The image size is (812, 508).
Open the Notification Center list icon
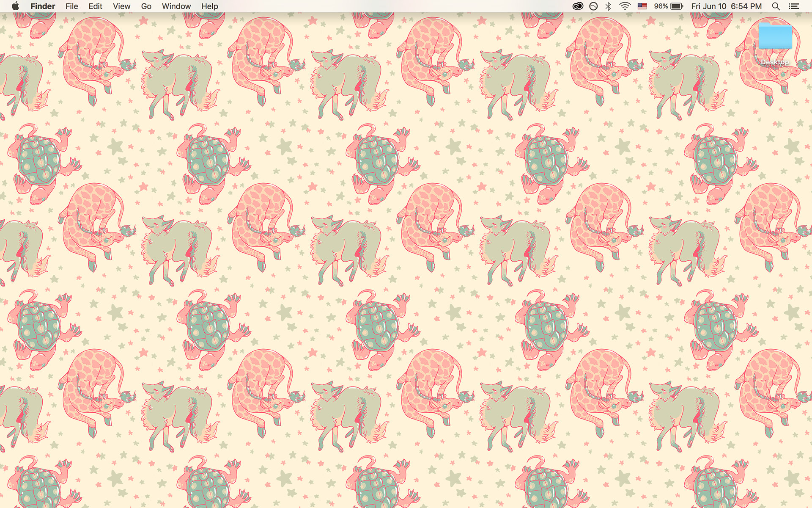click(794, 6)
